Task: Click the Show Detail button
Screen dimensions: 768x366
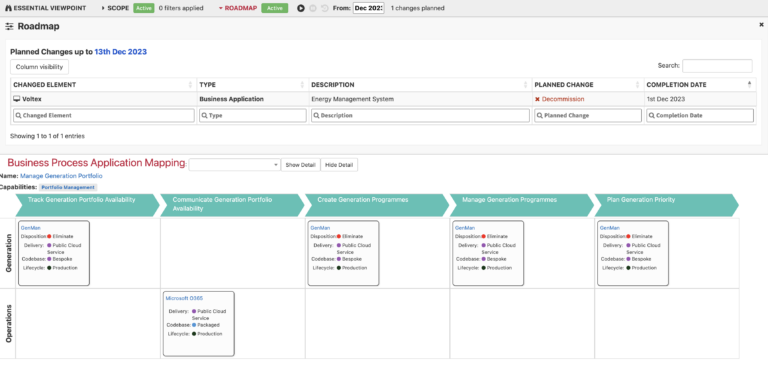Action: coord(301,165)
